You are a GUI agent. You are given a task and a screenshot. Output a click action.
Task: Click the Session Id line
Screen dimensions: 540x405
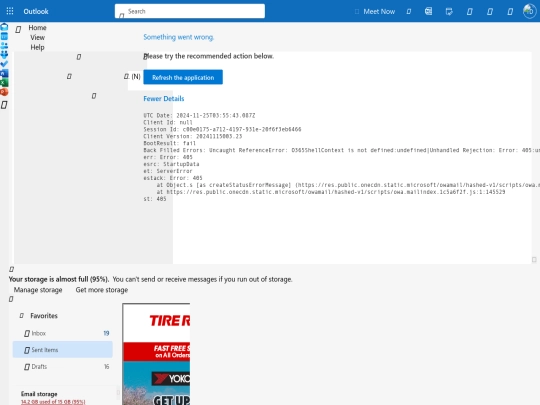coord(222,129)
